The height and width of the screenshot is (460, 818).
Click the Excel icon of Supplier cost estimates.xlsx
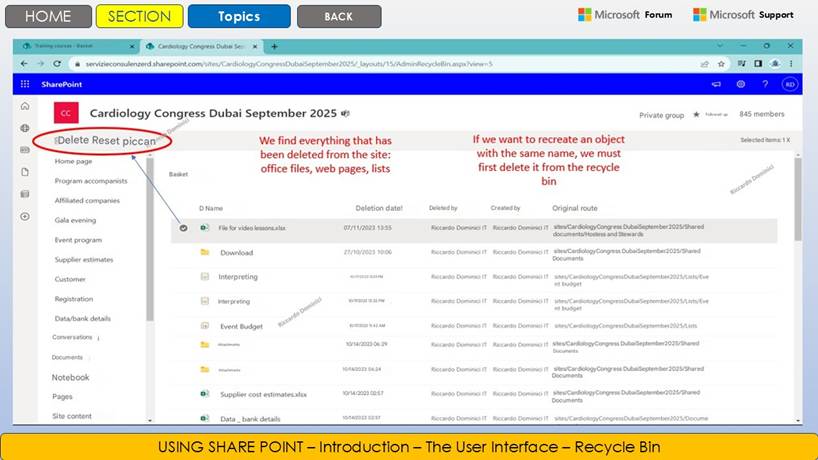pyautogui.click(x=205, y=394)
